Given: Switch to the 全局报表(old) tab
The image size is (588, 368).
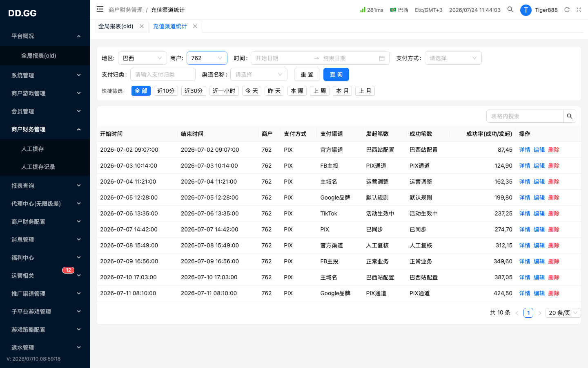Looking at the screenshot, I should 116,26.
